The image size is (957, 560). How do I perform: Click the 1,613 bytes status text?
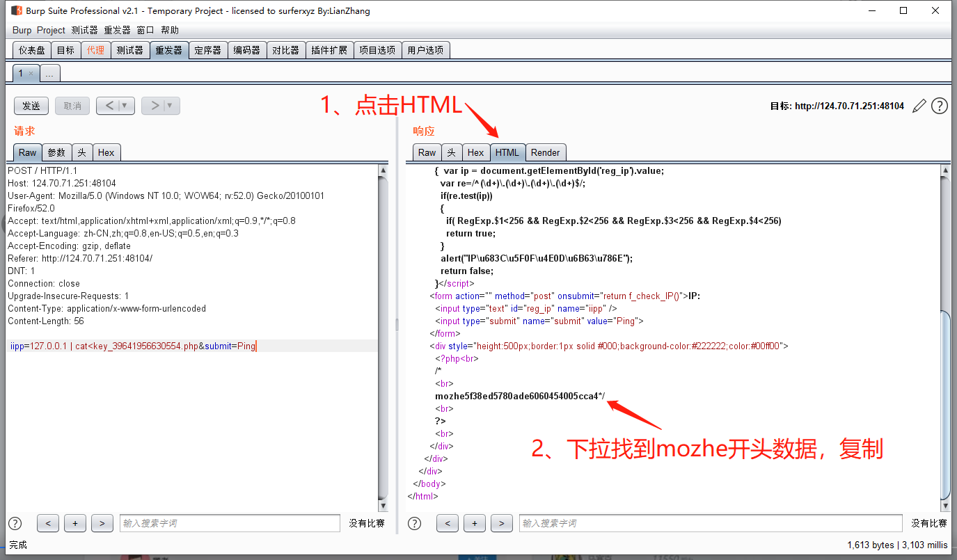point(871,545)
